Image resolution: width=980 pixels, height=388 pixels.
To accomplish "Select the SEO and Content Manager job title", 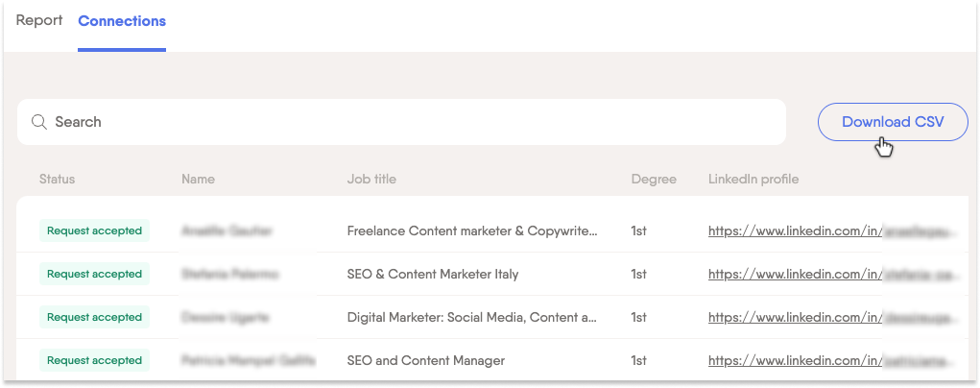I will click(425, 360).
